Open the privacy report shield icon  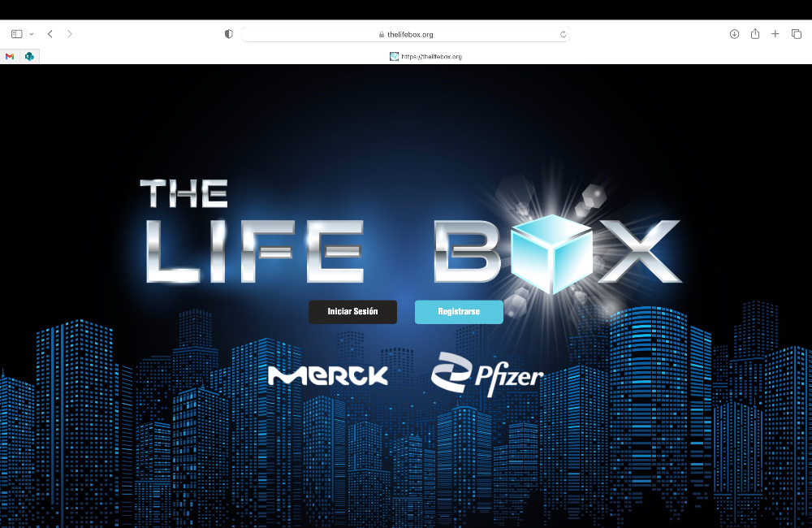point(228,34)
